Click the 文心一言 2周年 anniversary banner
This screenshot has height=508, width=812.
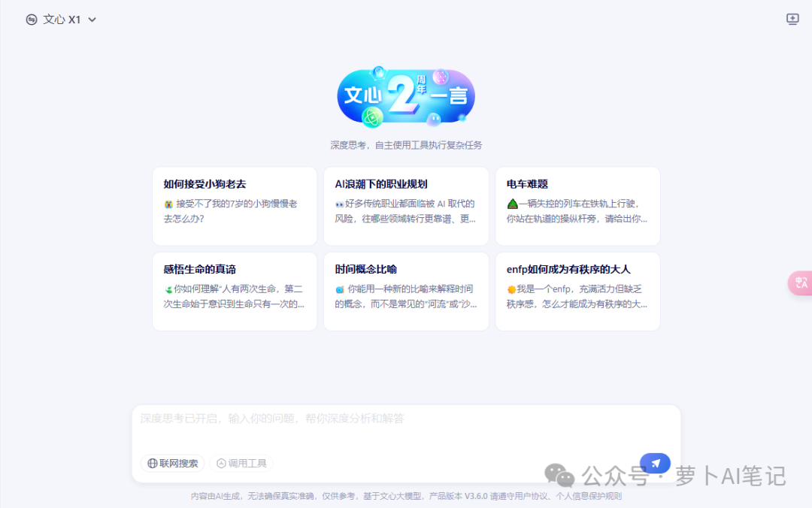tap(406, 96)
